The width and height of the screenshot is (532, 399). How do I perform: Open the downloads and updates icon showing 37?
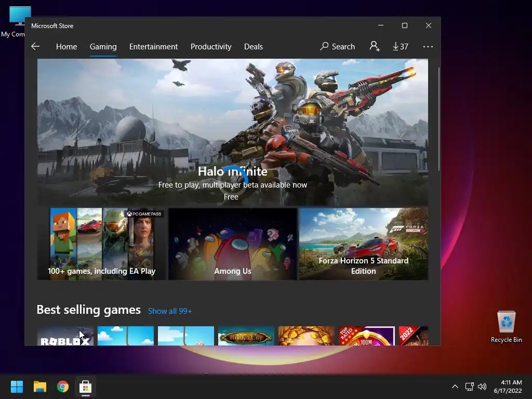coord(401,46)
